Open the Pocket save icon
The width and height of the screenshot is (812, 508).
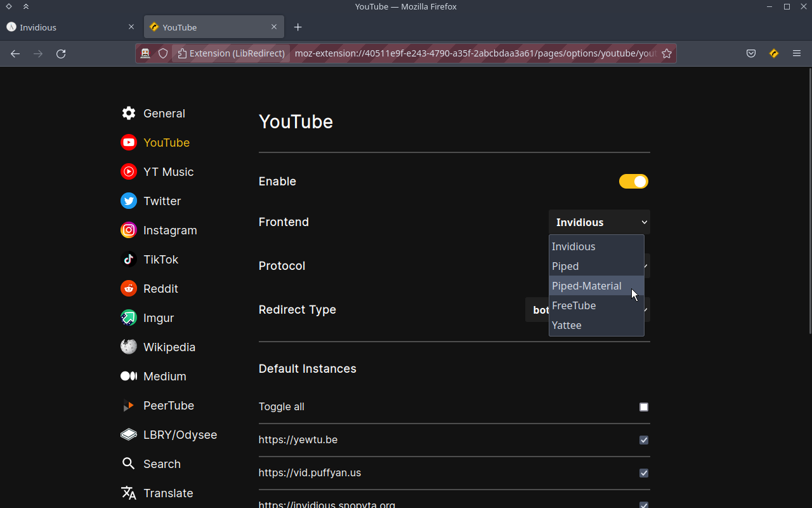click(x=750, y=53)
